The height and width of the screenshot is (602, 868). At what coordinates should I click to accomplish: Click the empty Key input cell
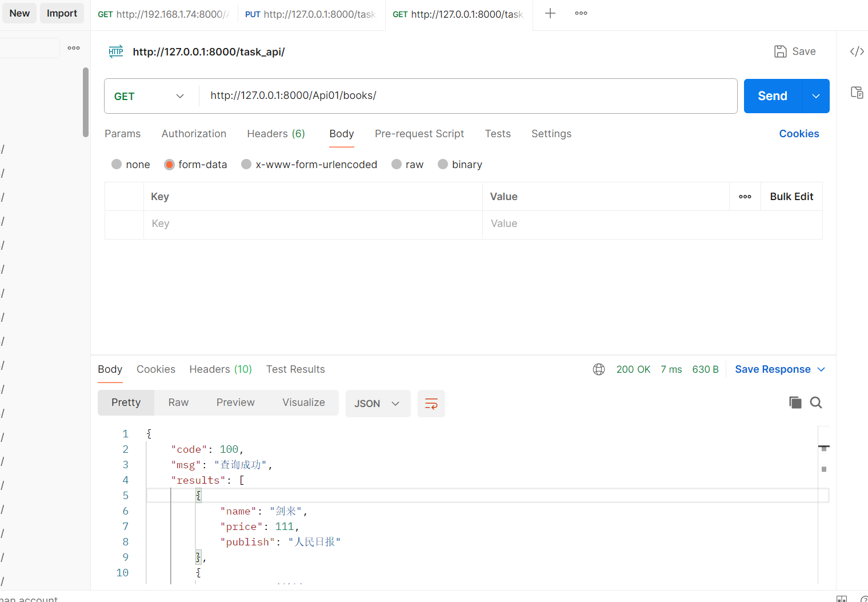pos(313,224)
